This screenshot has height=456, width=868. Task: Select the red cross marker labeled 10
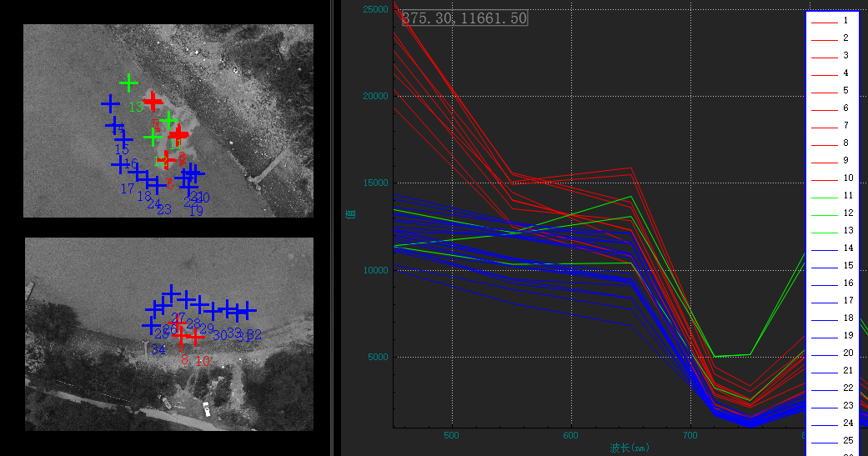tap(195, 336)
